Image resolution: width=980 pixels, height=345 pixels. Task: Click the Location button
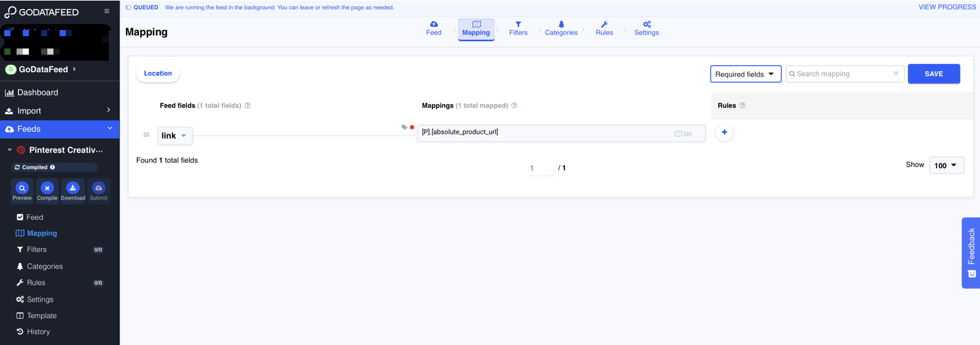coord(158,73)
